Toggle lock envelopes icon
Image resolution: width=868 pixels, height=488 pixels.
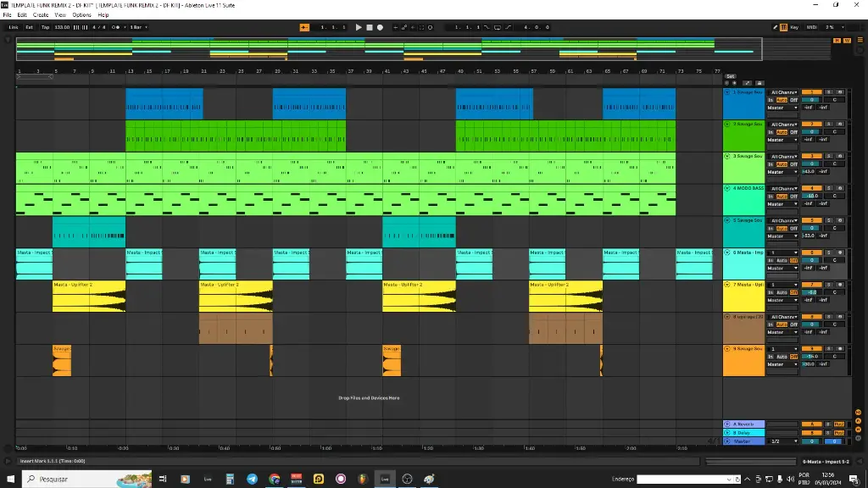tap(759, 83)
